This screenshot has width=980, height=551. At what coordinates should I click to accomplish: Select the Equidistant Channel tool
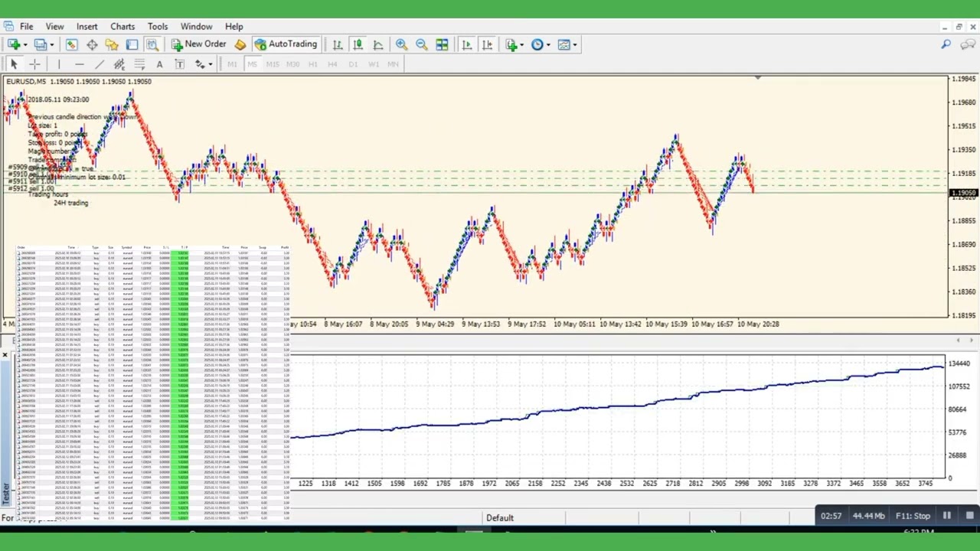point(119,64)
